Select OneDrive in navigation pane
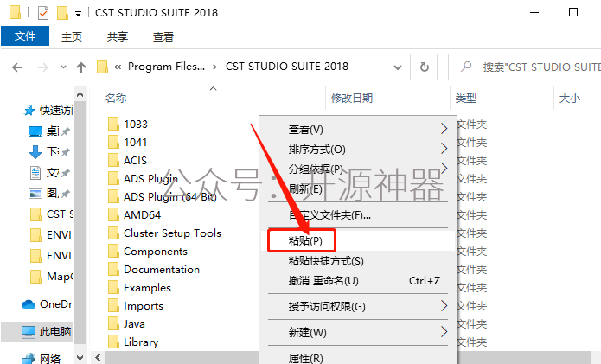601x364 pixels. pos(47,304)
